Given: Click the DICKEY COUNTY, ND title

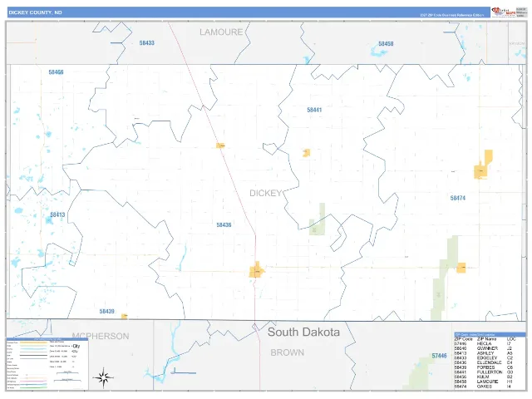Looking at the screenshot, I should tap(35, 12).
